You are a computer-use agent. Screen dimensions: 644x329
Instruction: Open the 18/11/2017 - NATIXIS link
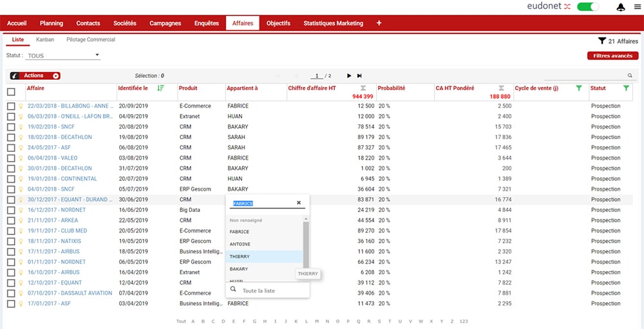pos(53,241)
